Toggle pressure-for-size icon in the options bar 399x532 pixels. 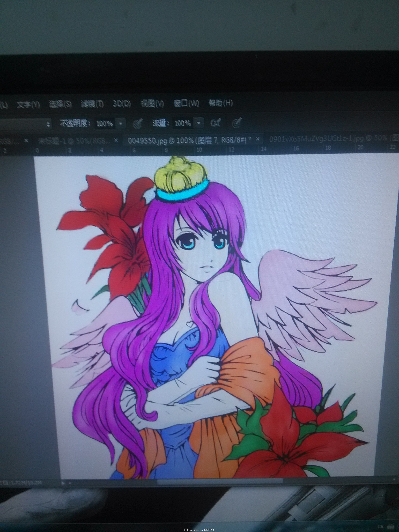point(237,123)
